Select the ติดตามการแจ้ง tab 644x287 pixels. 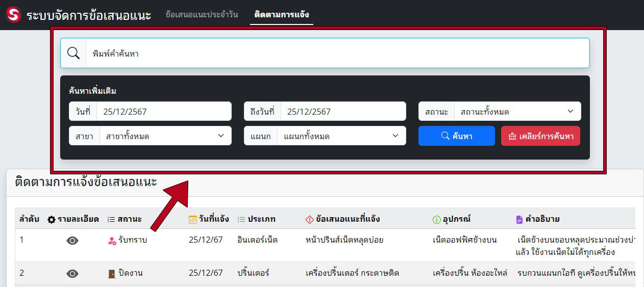(x=282, y=14)
